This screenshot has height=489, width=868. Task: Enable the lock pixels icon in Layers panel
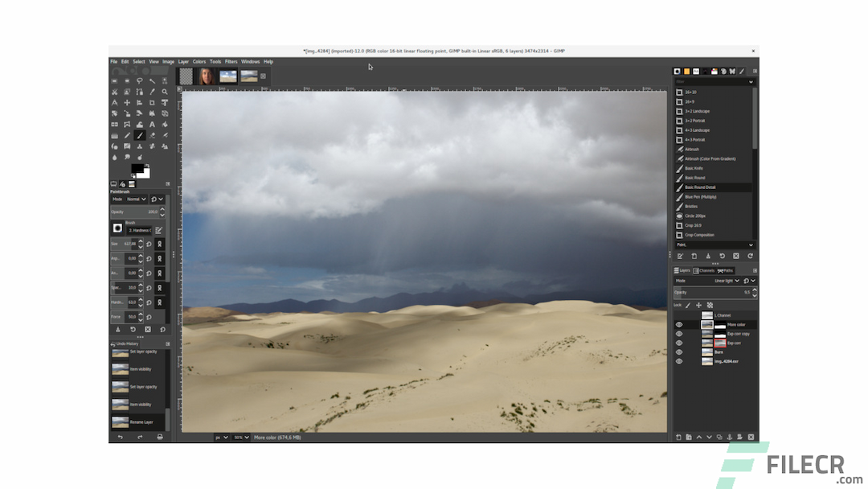pos(688,305)
